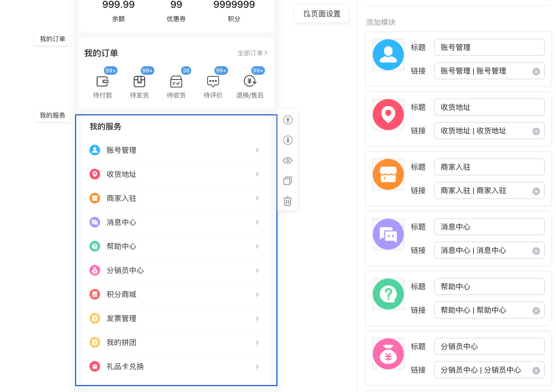Delete the module with the trash icon
556x392 pixels.
coord(288,201)
